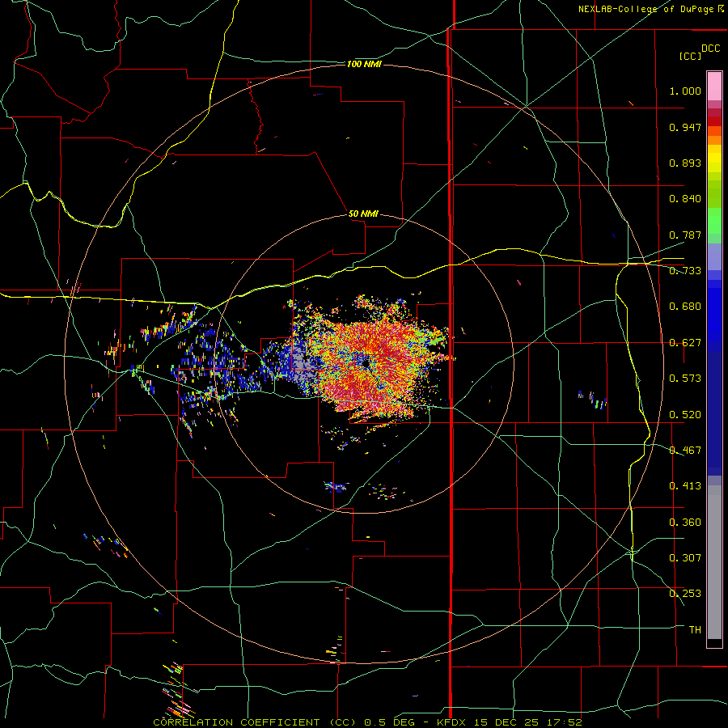Click the 0.893 value on the color scale
The width and height of the screenshot is (728, 728).
tap(685, 163)
